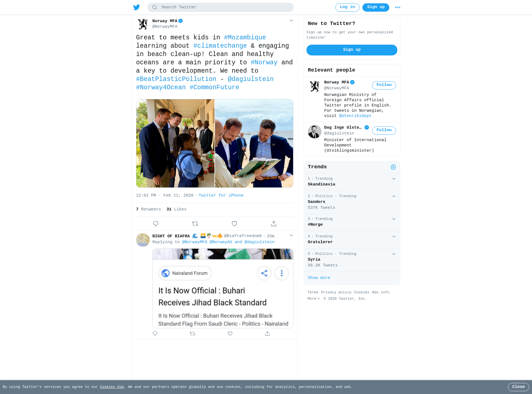Click the Twitter bird home icon
The image size is (532, 394).
pos(137,7)
